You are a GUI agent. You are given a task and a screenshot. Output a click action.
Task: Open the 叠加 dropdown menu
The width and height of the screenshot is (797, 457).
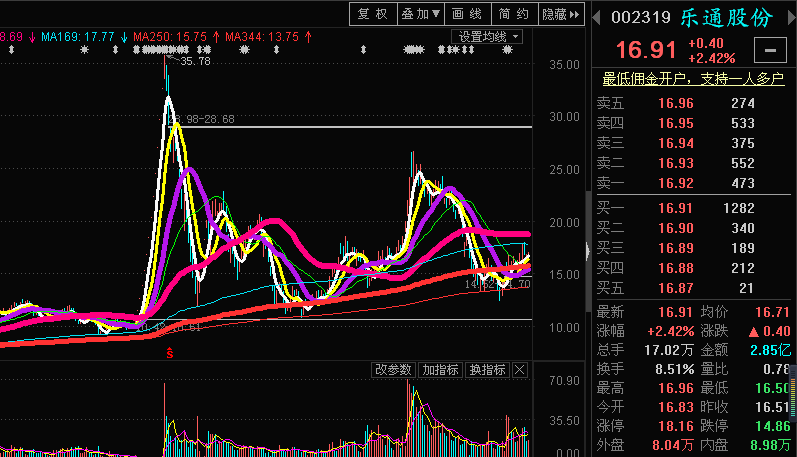click(x=420, y=14)
